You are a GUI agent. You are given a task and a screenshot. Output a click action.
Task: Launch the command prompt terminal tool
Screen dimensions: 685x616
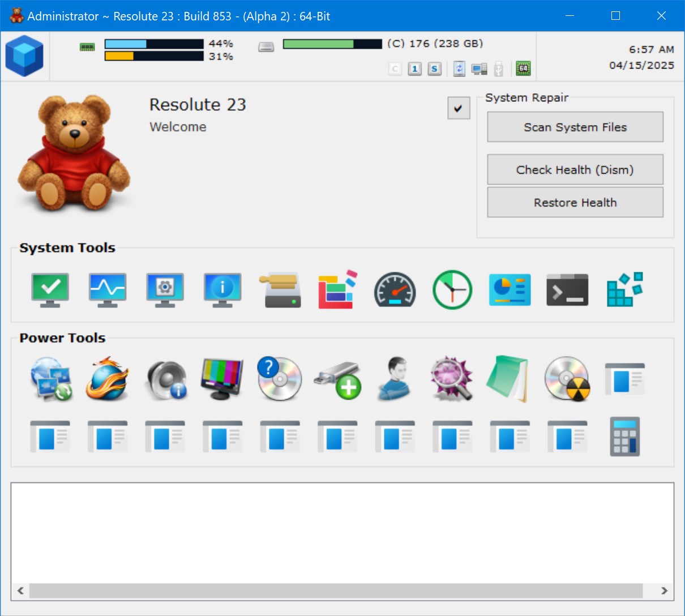pyautogui.click(x=567, y=290)
